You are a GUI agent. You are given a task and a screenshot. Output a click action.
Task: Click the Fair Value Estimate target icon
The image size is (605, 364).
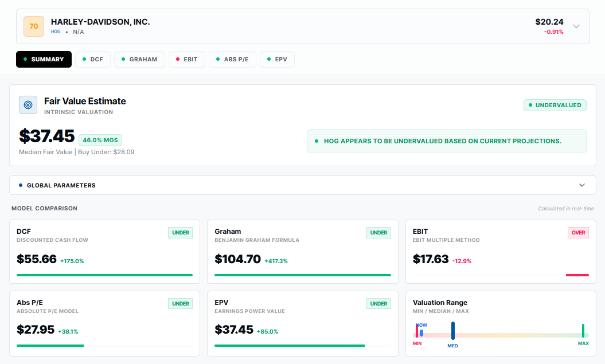pos(28,105)
